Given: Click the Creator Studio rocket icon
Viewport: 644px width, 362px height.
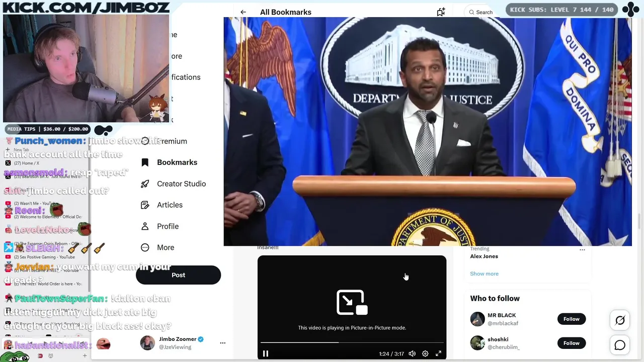Looking at the screenshot, I should 145,184.
